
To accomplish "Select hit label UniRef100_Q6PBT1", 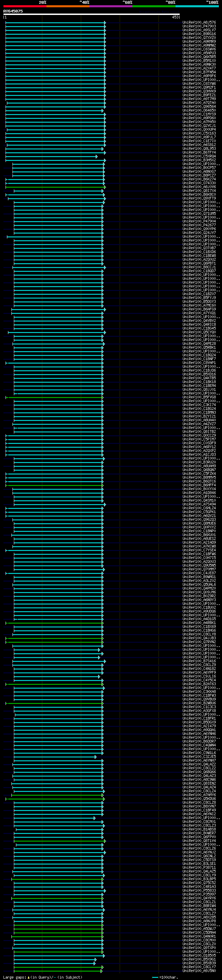I will click(199, 263).
